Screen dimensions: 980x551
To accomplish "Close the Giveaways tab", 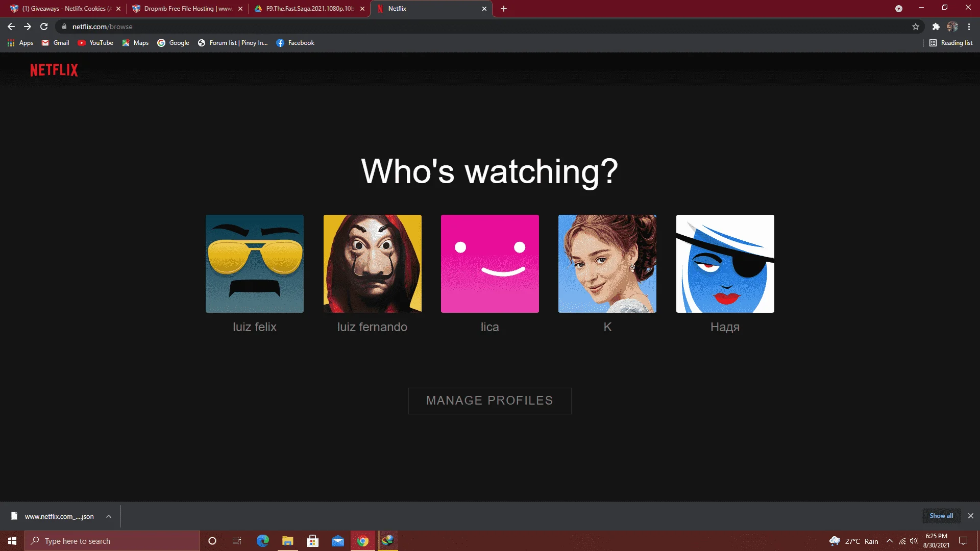I will pyautogui.click(x=118, y=9).
